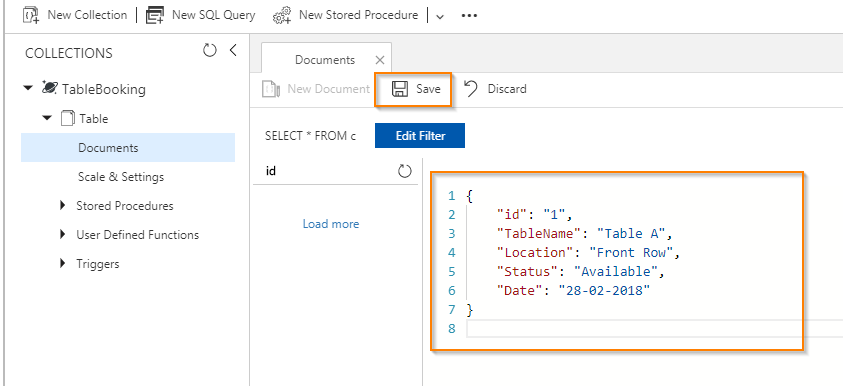Open dropdown arrow next to New Stored Procedure

(440, 17)
